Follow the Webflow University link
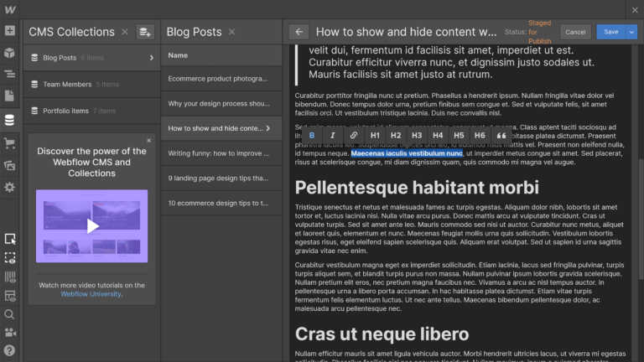 pyautogui.click(x=91, y=294)
